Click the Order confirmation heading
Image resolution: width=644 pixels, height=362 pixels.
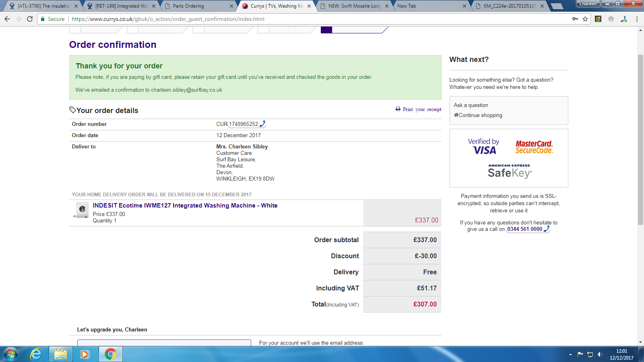tap(113, 45)
